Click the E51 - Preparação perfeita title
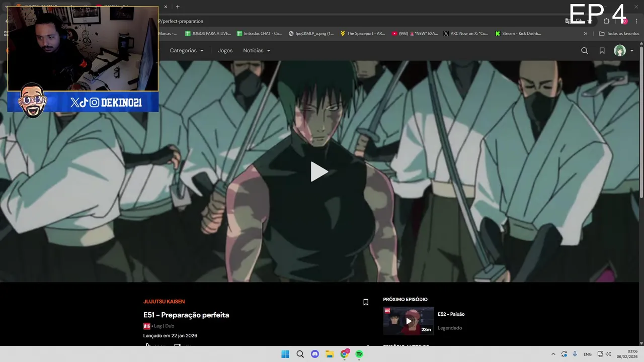Screen dimensions: 644x362 point(186,315)
